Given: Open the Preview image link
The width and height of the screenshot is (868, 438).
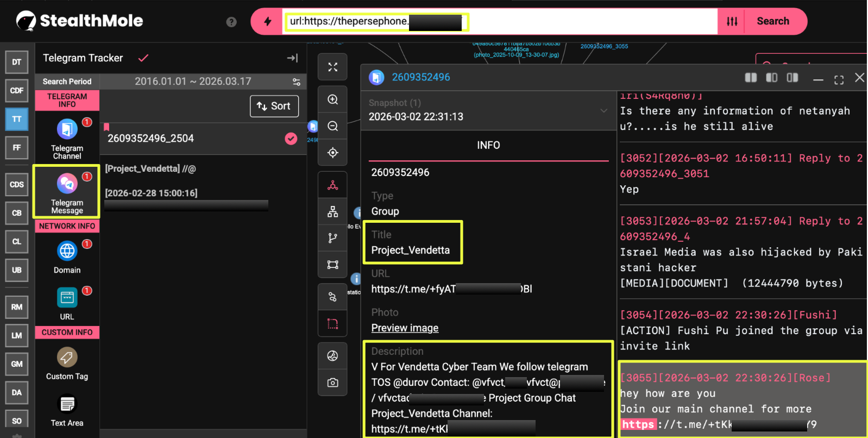Looking at the screenshot, I should point(405,328).
